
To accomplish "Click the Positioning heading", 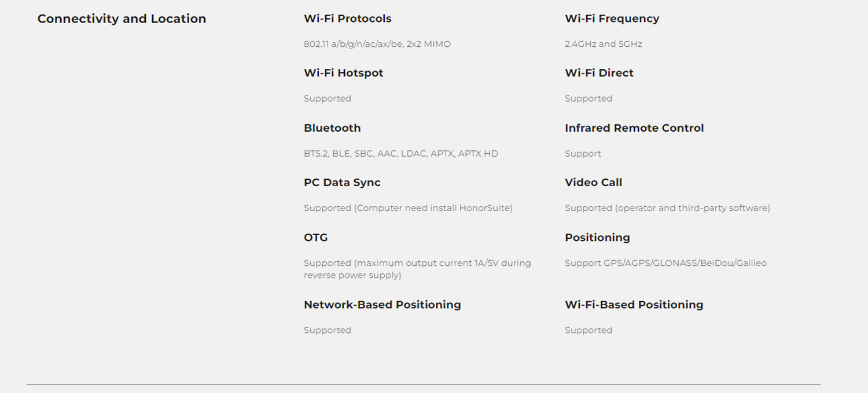I will (597, 238).
